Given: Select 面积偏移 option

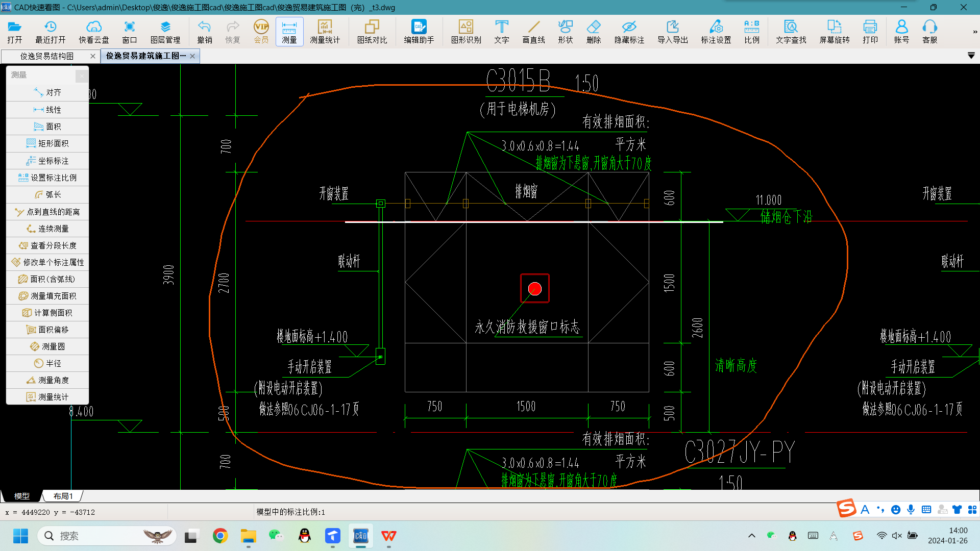Looking at the screenshot, I should tap(47, 330).
